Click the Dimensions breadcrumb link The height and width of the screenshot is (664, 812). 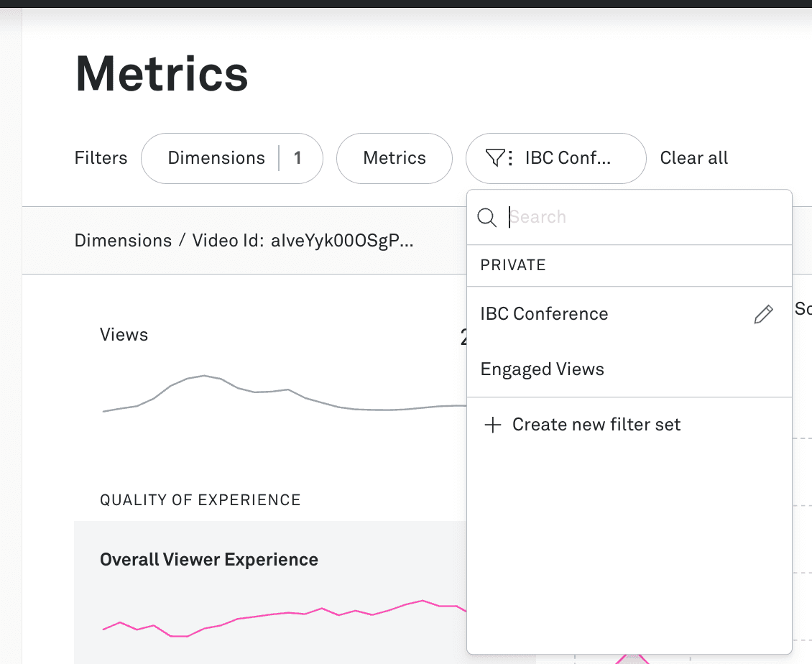tap(123, 241)
